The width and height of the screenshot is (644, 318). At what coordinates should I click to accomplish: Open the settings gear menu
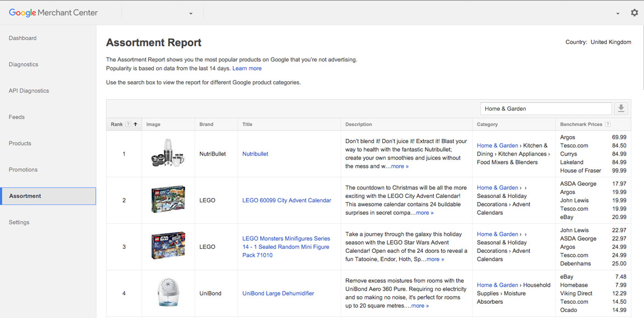pos(635,13)
